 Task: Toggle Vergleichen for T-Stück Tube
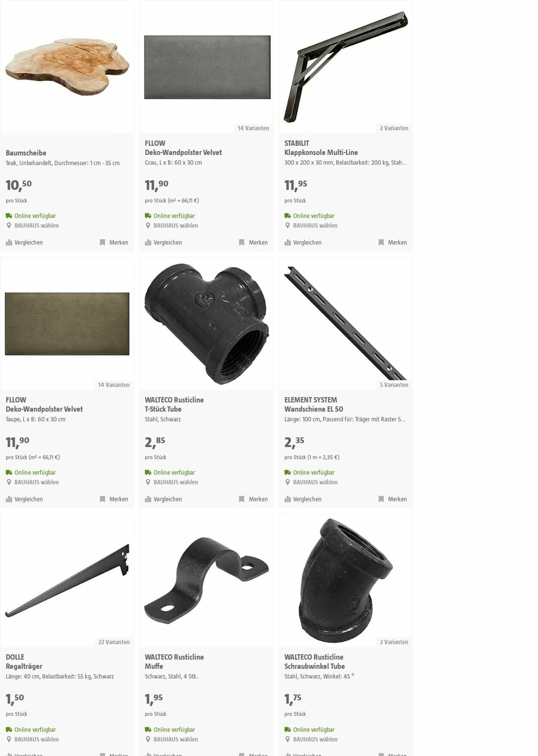(x=164, y=499)
